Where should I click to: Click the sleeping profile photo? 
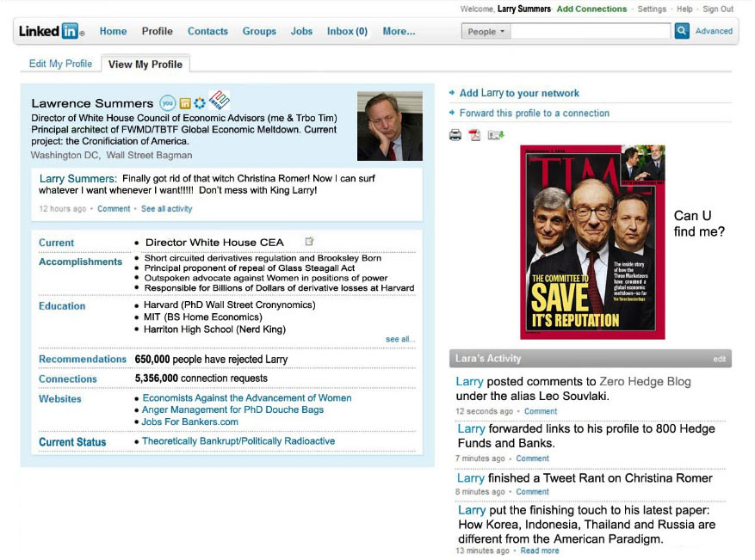click(x=389, y=126)
